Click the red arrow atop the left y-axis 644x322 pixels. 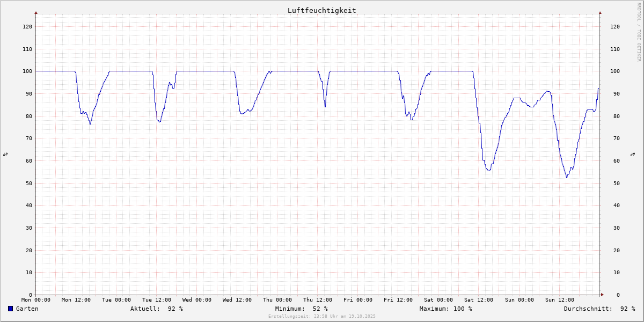point(36,12)
